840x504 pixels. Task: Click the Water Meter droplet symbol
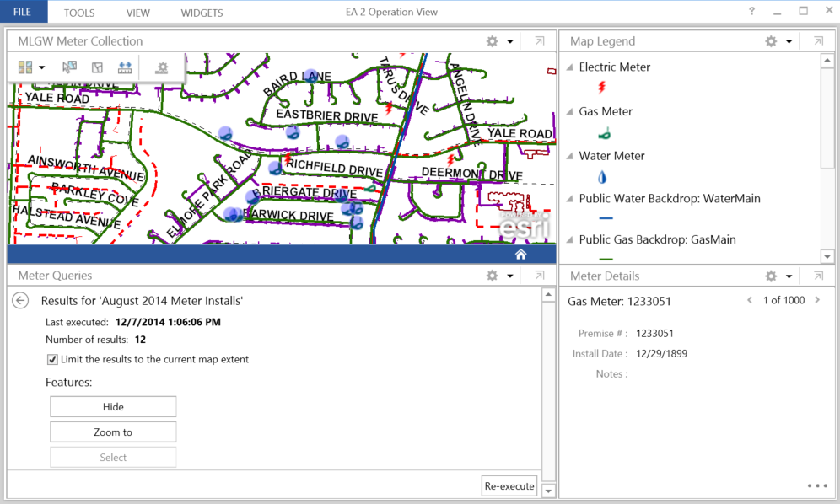tap(602, 177)
